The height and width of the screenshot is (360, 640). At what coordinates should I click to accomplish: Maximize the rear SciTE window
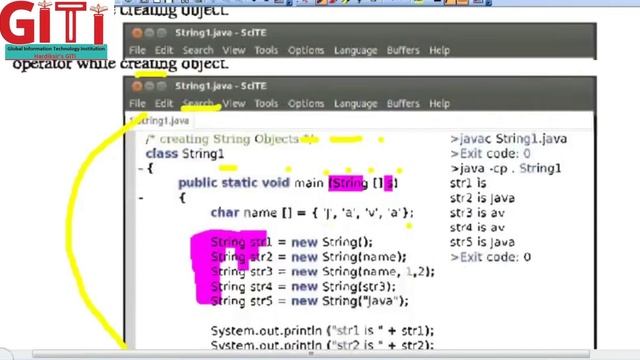point(162,33)
